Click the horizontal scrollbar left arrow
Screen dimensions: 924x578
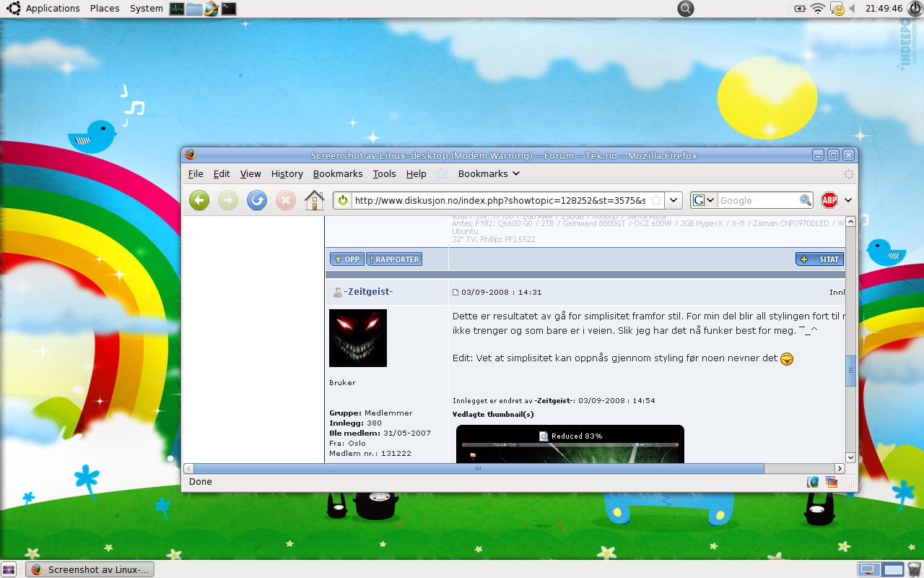click(188, 468)
